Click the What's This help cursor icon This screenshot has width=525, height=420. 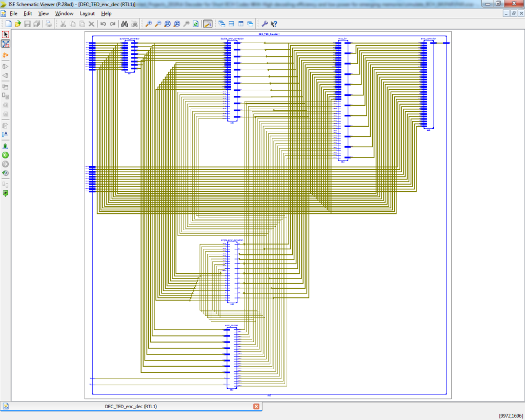coord(274,24)
